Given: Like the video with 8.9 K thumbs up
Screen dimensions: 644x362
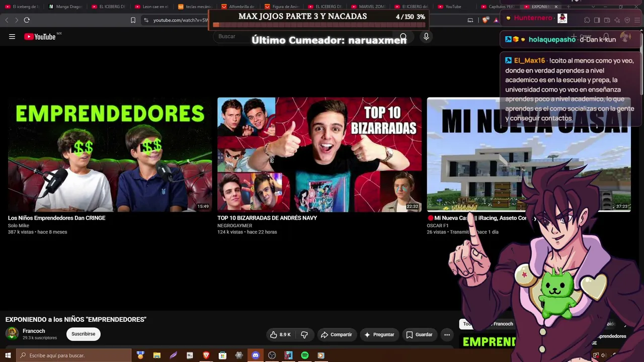Looking at the screenshot, I should point(280,334).
